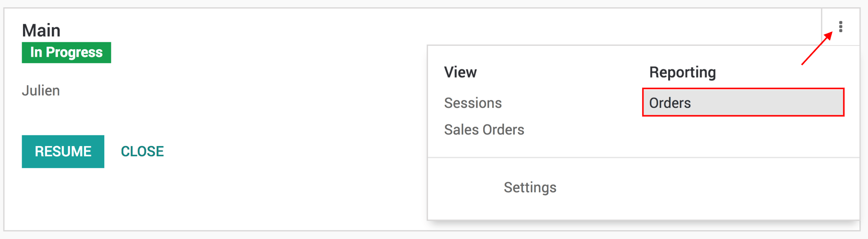Click the Main shop title
868x239 pixels.
41,30
